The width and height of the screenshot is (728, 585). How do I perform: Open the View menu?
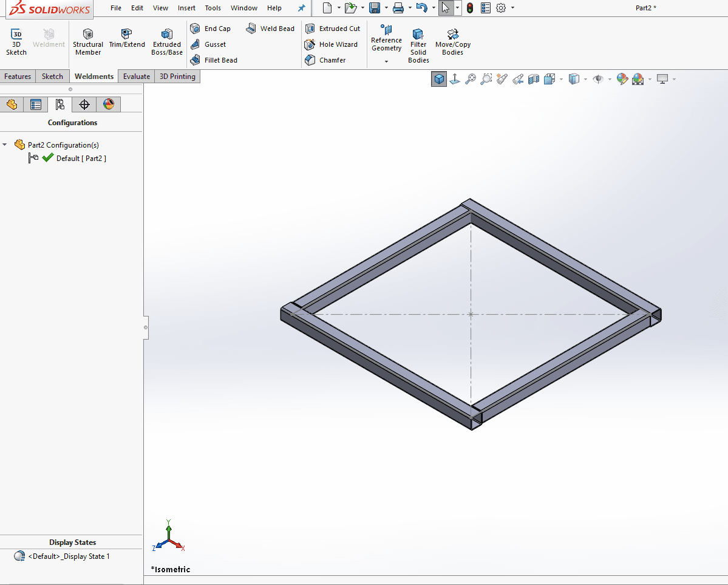pyautogui.click(x=161, y=8)
